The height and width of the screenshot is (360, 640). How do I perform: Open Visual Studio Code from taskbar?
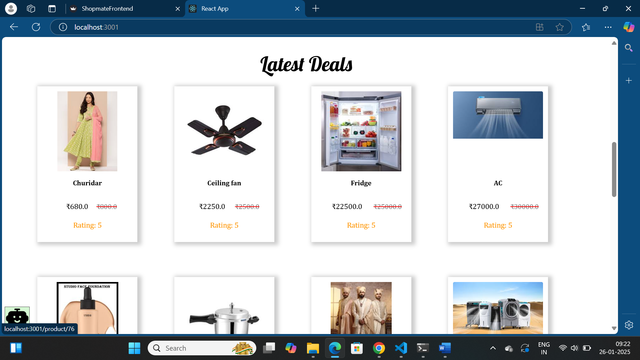coord(401,348)
